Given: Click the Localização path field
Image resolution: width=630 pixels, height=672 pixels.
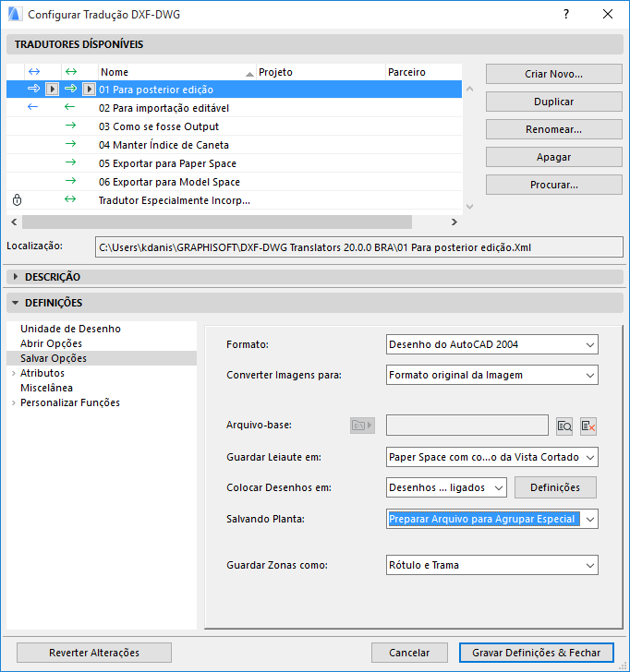Looking at the screenshot, I should click(359, 247).
